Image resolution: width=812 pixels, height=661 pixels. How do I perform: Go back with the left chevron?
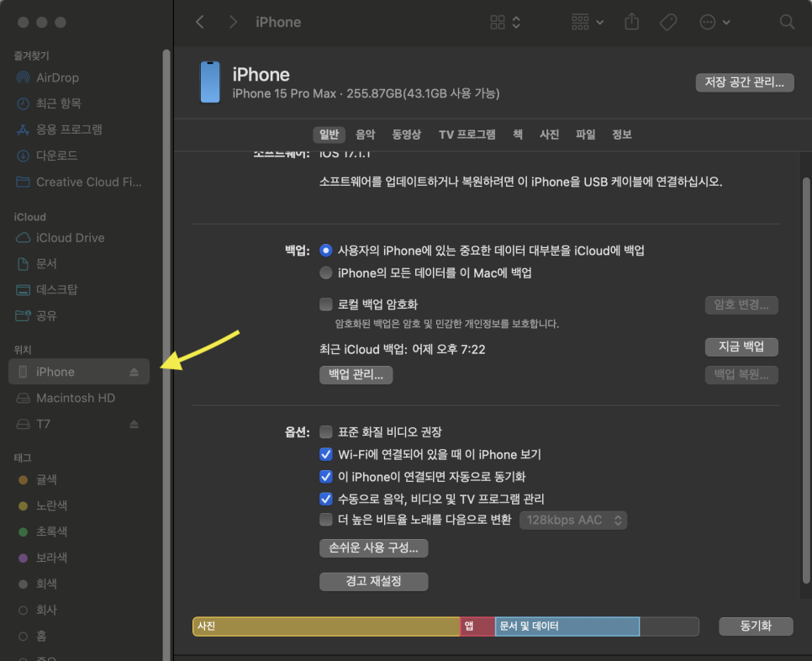(200, 22)
